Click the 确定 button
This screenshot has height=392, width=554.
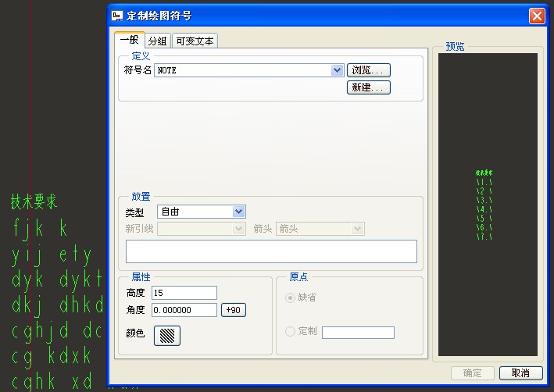pyautogui.click(x=473, y=373)
